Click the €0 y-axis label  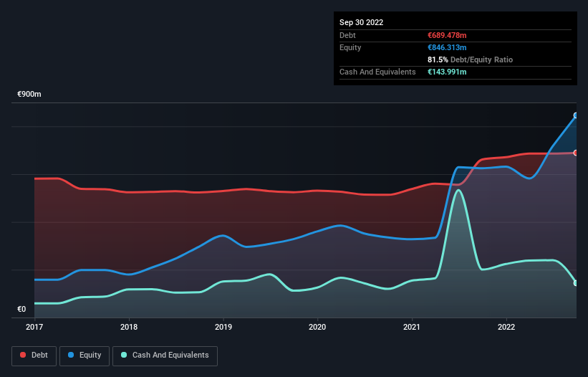pos(21,309)
